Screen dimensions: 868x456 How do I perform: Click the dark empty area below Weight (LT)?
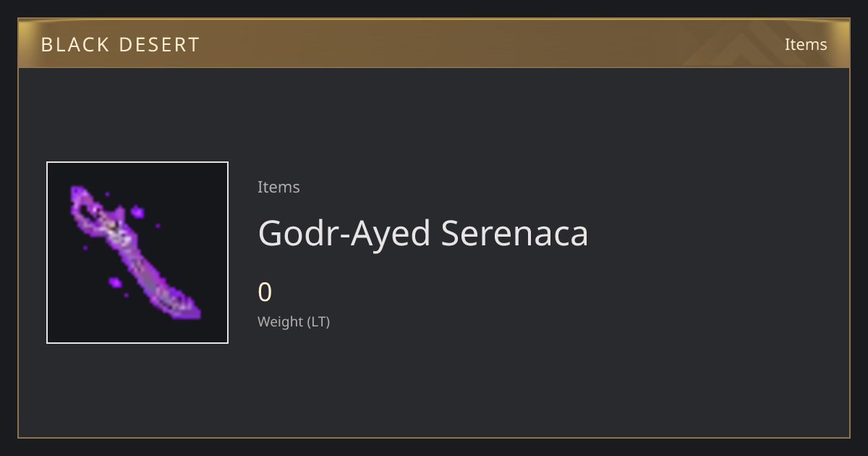(x=434, y=384)
